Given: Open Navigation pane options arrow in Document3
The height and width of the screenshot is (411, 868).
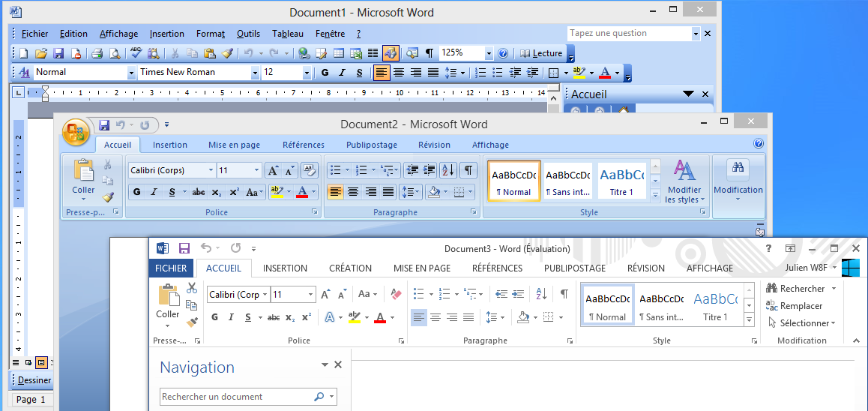Looking at the screenshot, I should [x=325, y=364].
